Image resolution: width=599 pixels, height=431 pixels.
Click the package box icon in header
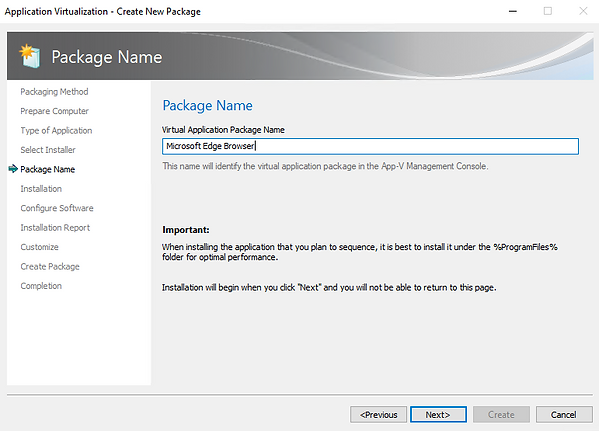(30, 56)
